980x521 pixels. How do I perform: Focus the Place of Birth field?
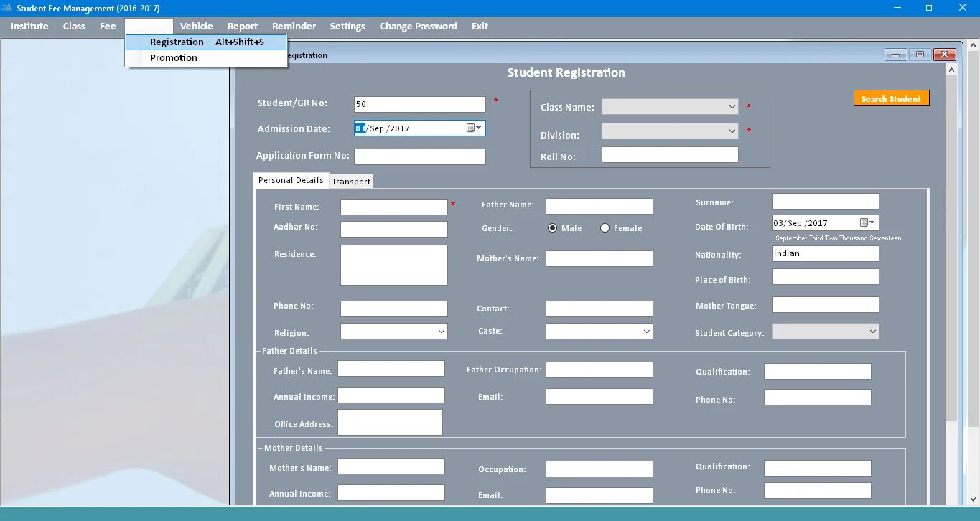tap(826, 276)
